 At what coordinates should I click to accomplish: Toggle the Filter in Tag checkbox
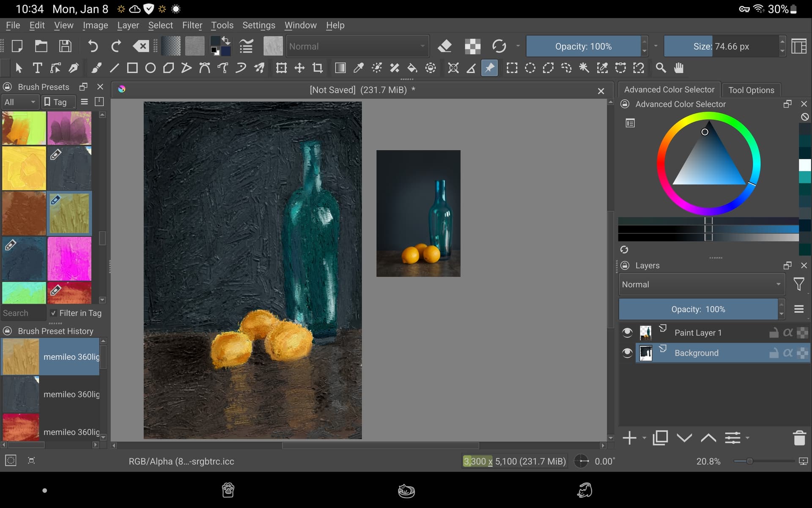coord(53,313)
